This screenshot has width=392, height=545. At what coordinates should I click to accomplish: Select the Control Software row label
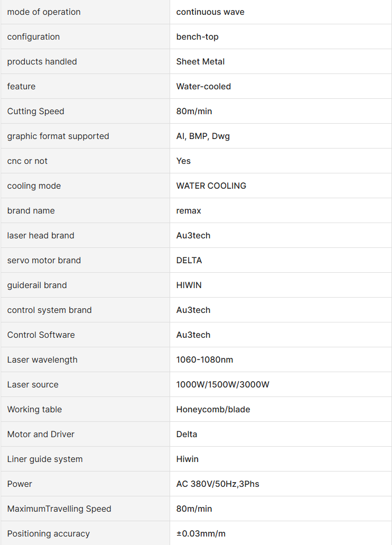pos(41,335)
